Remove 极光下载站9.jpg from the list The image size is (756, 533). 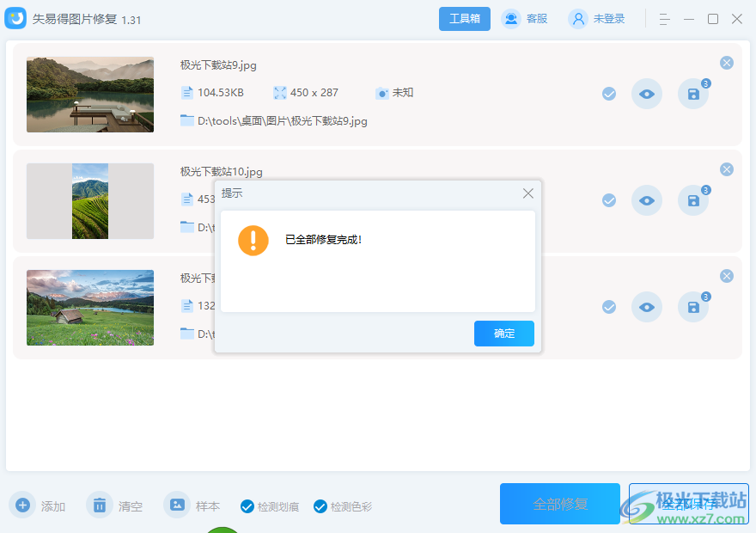[727, 63]
